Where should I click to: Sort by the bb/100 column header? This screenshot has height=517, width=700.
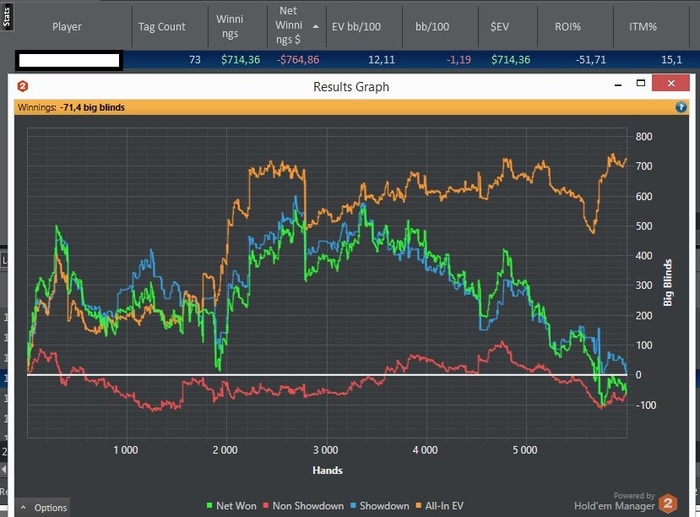coord(432,26)
